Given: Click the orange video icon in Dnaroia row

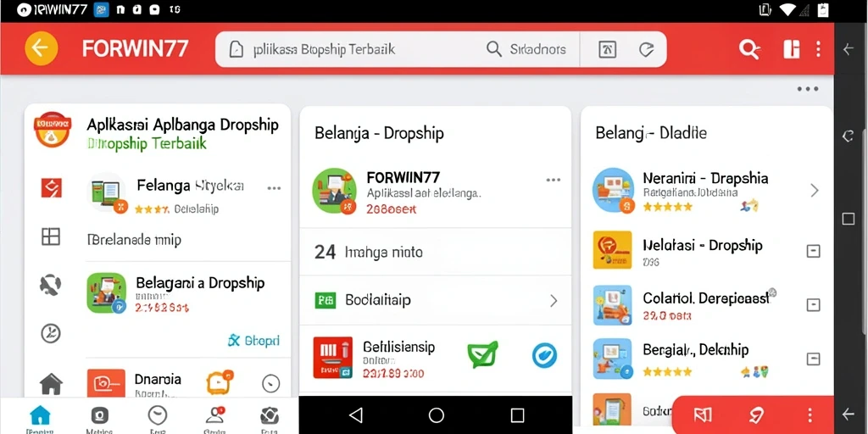Looking at the screenshot, I should coord(220,382).
